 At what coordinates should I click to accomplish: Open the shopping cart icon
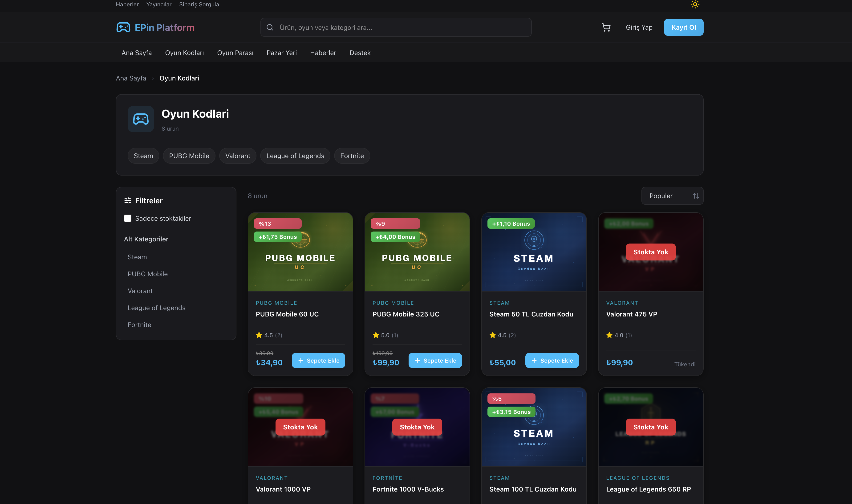(606, 28)
